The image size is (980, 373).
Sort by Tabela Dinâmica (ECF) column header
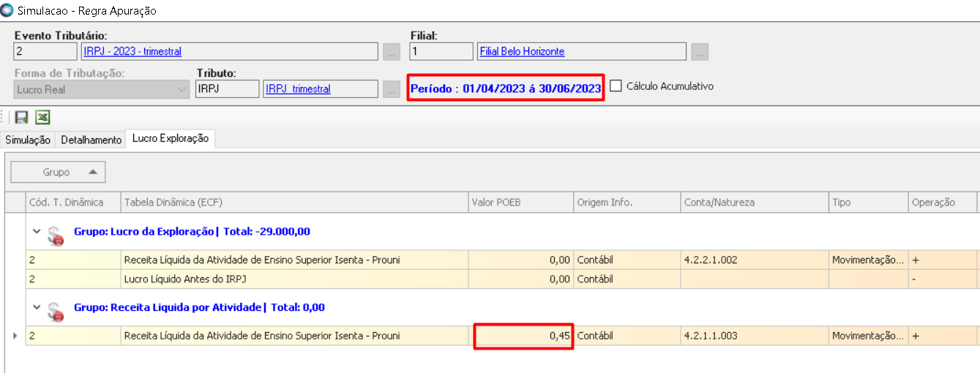pos(294,203)
